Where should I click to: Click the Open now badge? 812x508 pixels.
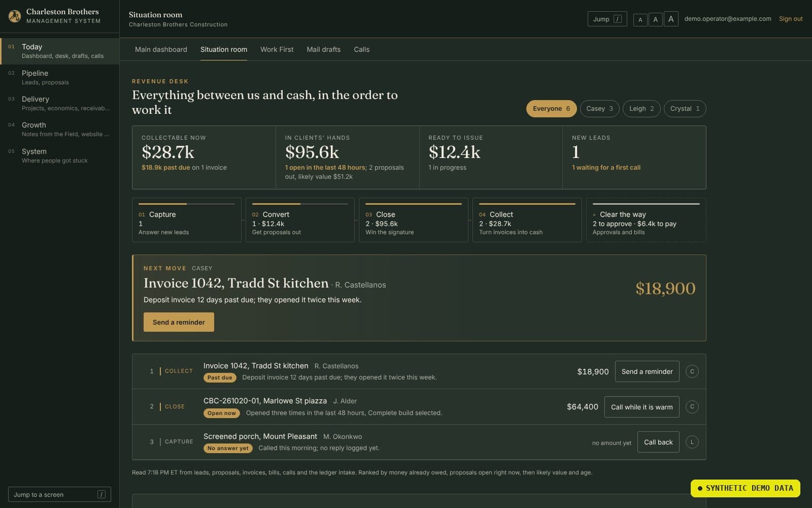point(222,413)
